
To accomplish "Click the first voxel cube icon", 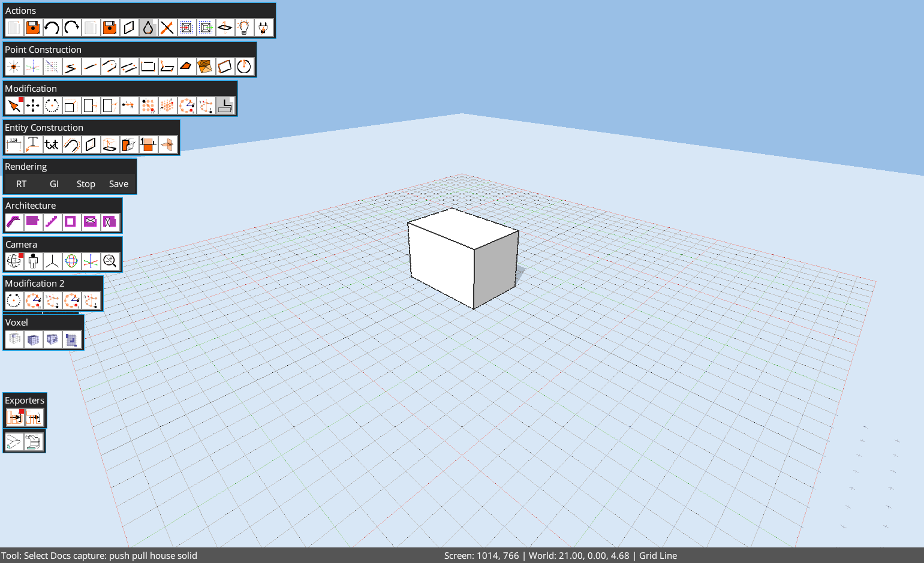I will [14, 339].
